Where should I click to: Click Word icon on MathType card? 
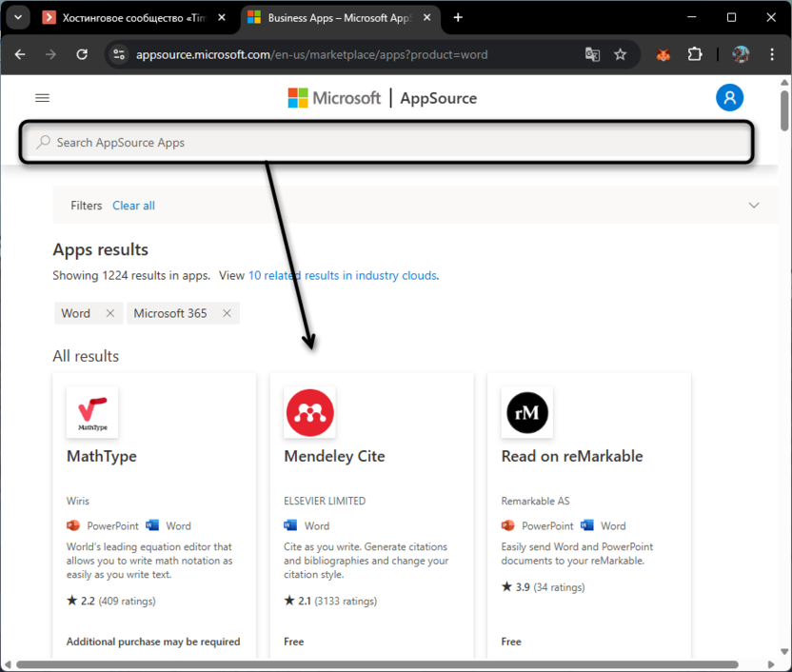(152, 525)
